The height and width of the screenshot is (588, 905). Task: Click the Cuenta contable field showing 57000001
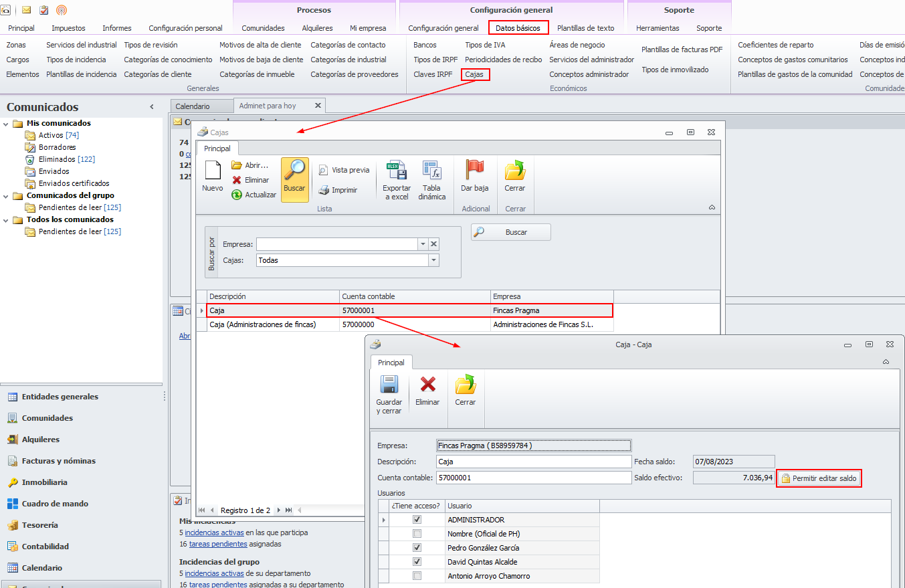(533, 478)
